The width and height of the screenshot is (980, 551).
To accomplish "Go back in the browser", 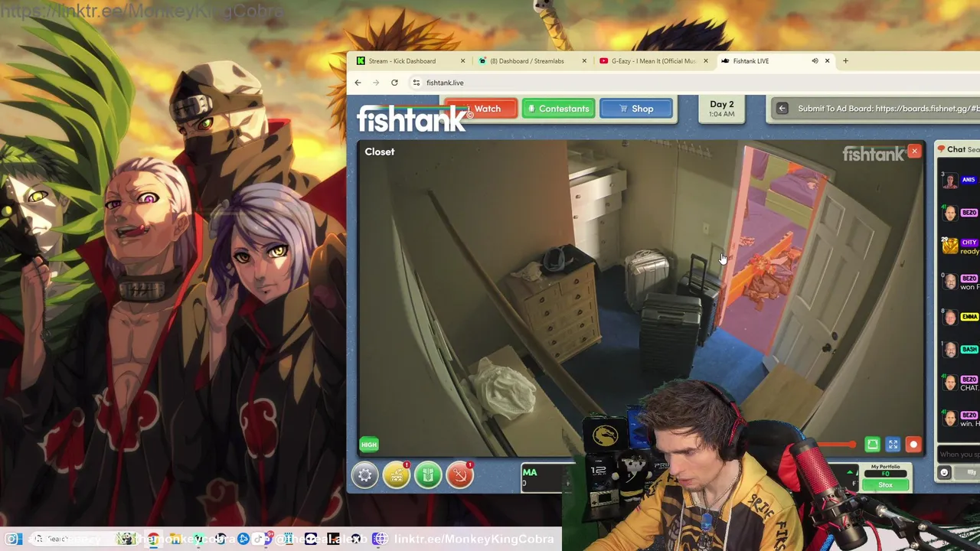I will 358,83.
